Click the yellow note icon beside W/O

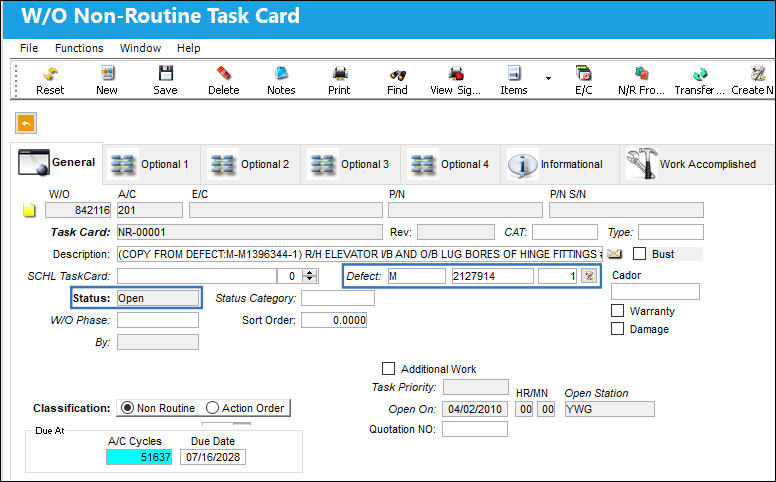coord(29,210)
